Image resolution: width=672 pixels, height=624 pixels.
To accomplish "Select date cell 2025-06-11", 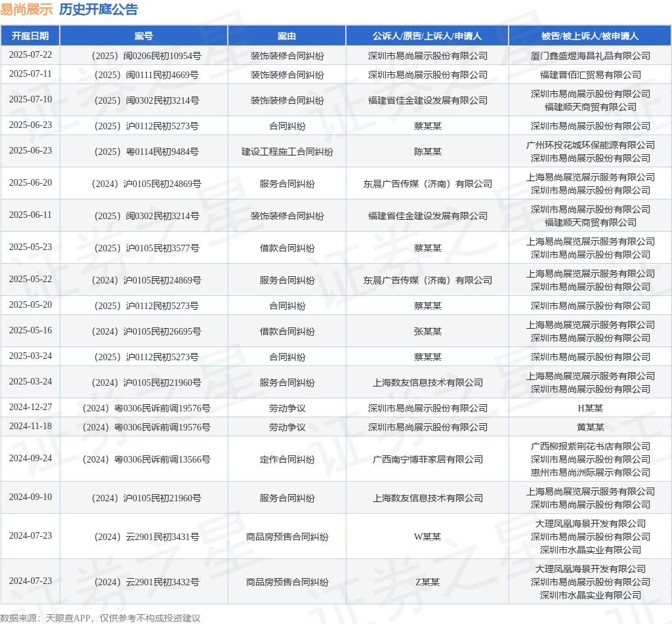I will 30,215.
